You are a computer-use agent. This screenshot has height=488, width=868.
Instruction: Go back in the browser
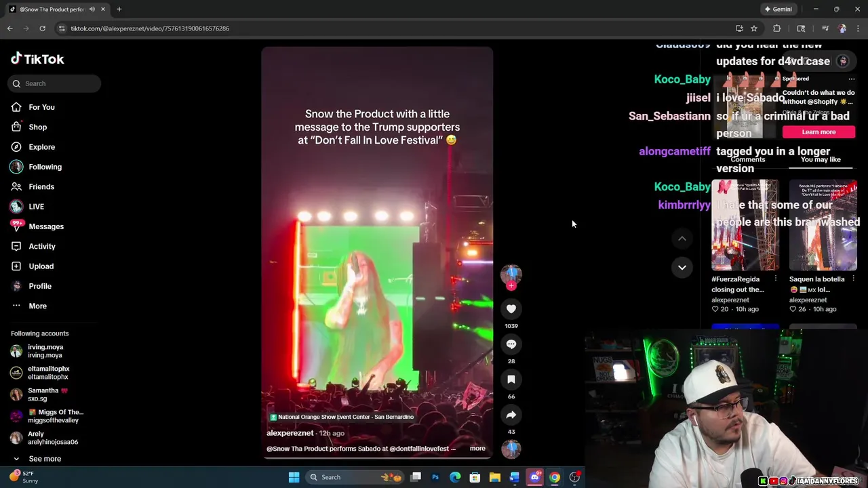click(10, 28)
